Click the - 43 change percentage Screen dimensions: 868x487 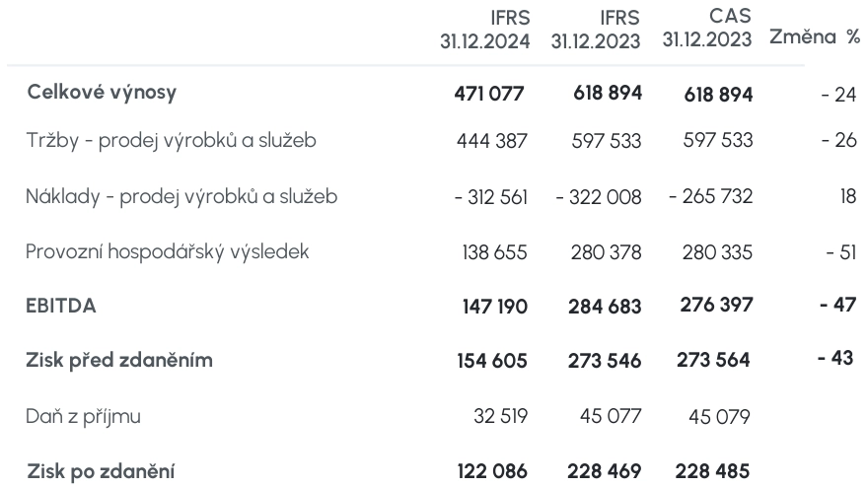[x=835, y=358]
